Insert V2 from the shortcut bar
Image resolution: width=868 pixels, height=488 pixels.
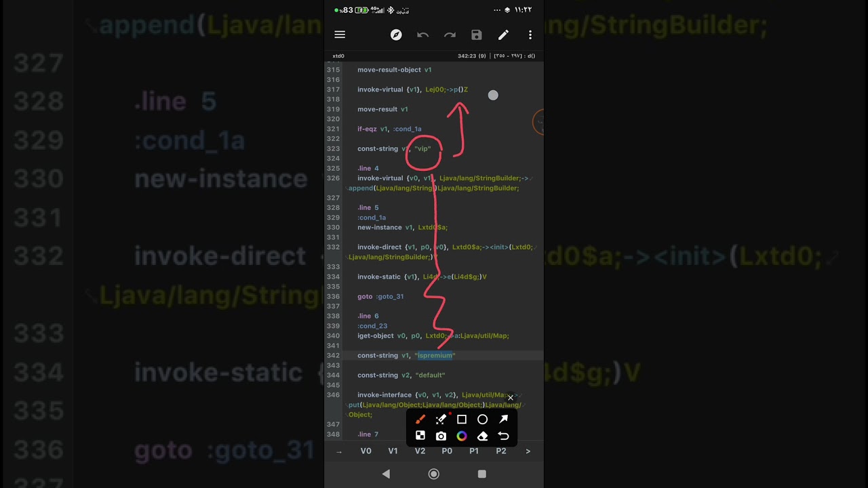click(x=420, y=451)
